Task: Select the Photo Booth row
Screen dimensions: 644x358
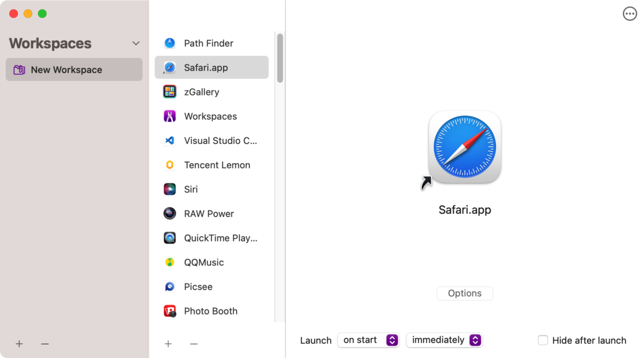Action: coord(211,311)
